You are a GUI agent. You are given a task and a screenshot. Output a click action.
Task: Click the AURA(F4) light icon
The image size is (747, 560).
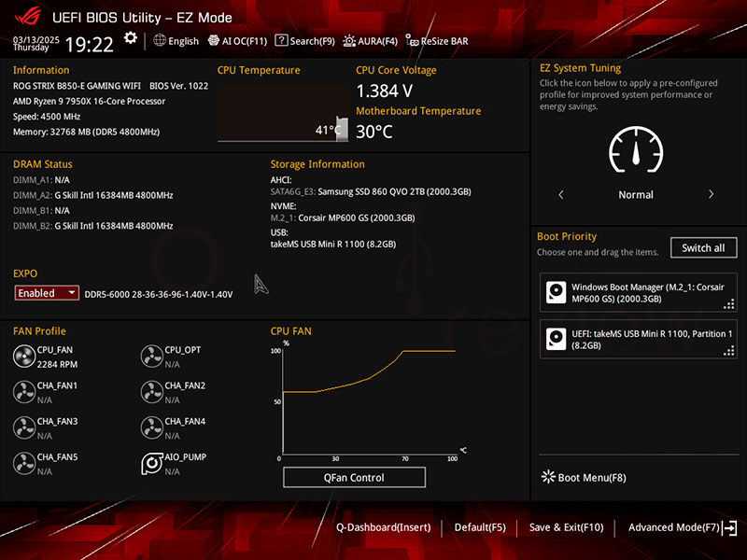[x=349, y=41]
